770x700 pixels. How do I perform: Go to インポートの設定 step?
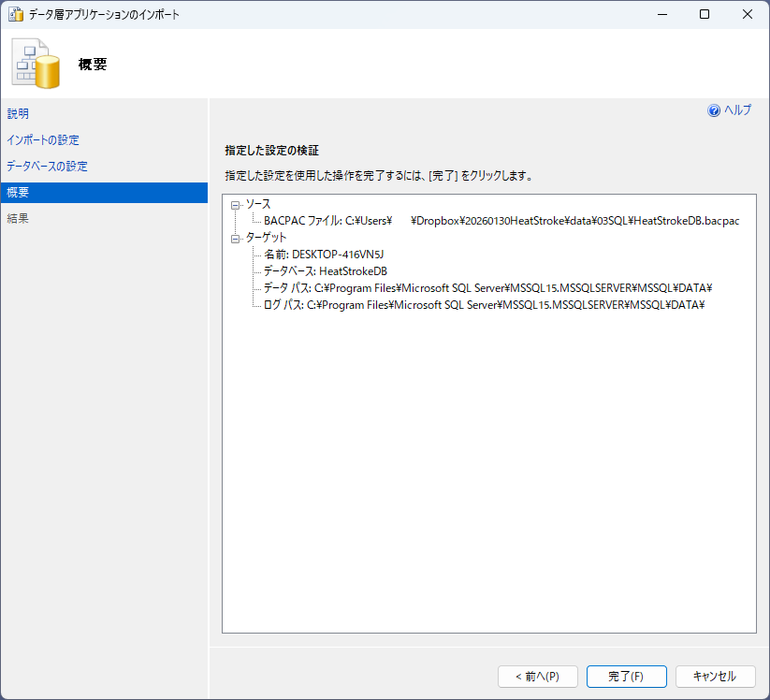[43, 139]
